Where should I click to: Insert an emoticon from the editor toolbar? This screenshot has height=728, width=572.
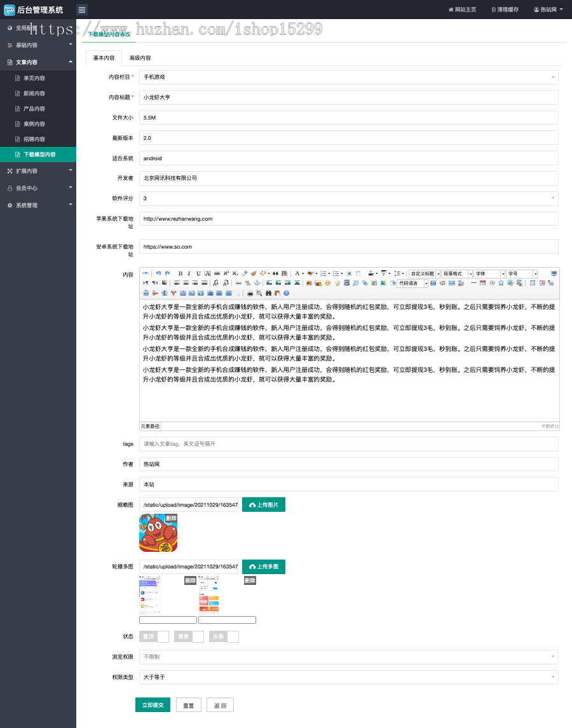[x=328, y=283]
